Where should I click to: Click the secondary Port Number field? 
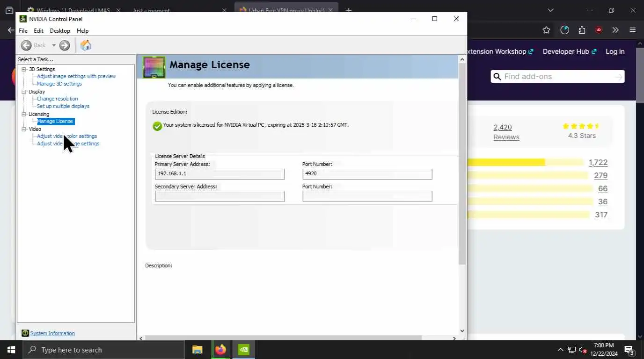click(367, 196)
